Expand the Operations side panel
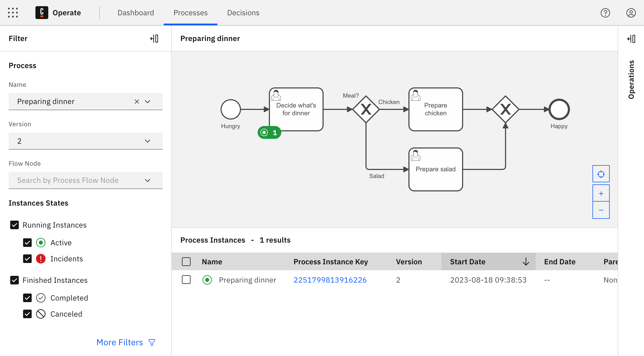644x356 pixels. click(x=631, y=38)
